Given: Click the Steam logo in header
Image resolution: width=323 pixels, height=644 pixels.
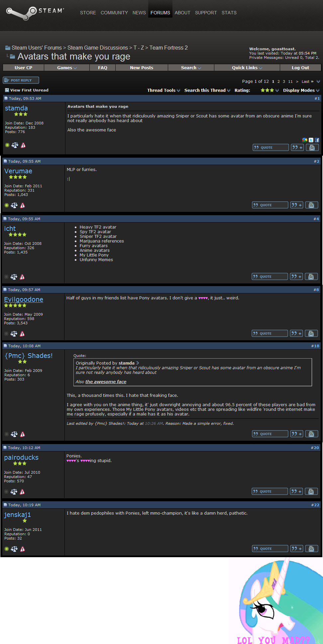Looking at the screenshot, I should pos(35,13).
